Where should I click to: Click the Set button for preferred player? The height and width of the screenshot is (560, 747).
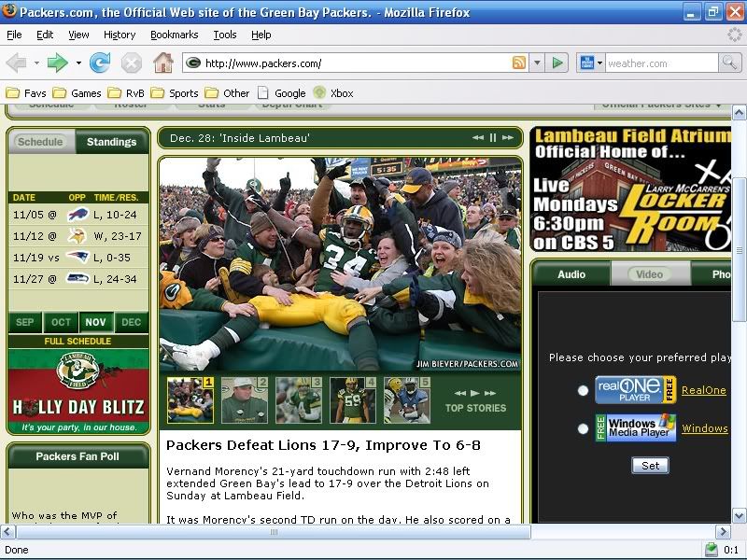(650, 465)
